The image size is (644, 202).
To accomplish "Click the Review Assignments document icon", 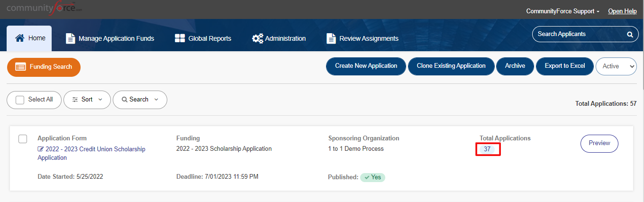I will [x=331, y=38].
